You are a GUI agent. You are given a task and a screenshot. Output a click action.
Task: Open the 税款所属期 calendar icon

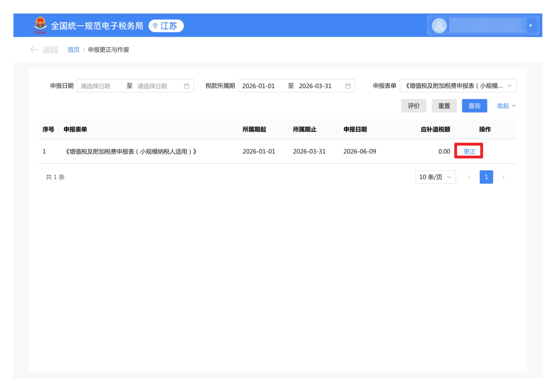348,86
